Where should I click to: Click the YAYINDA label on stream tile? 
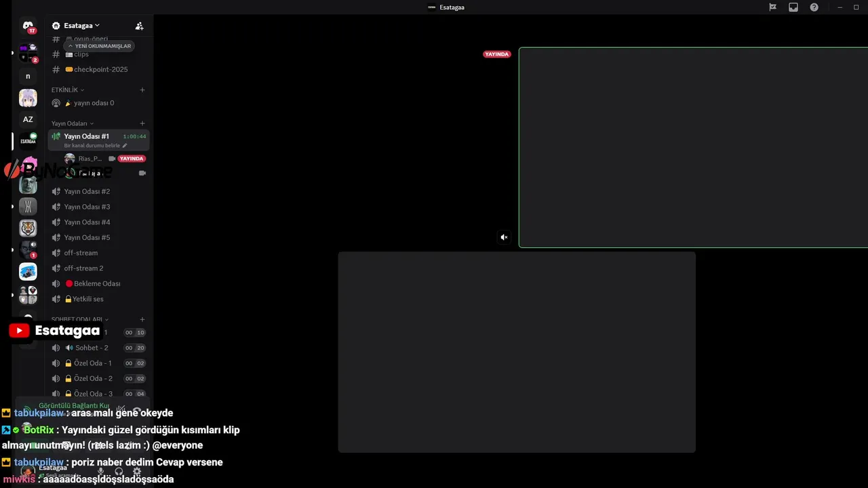(x=496, y=54)
